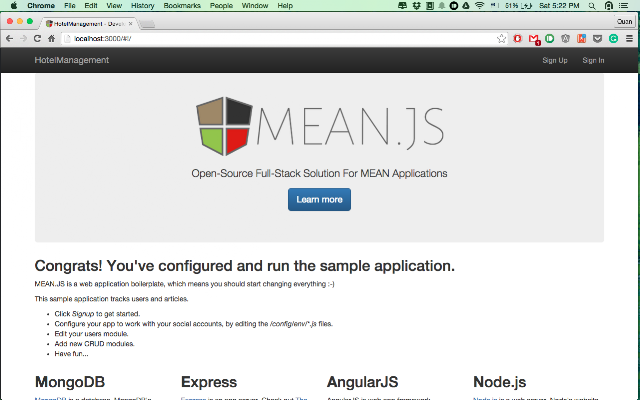Viewport: 640px width, 400px height.
Task: Open the Grammarly extension icon
Action: click(613, 38)
